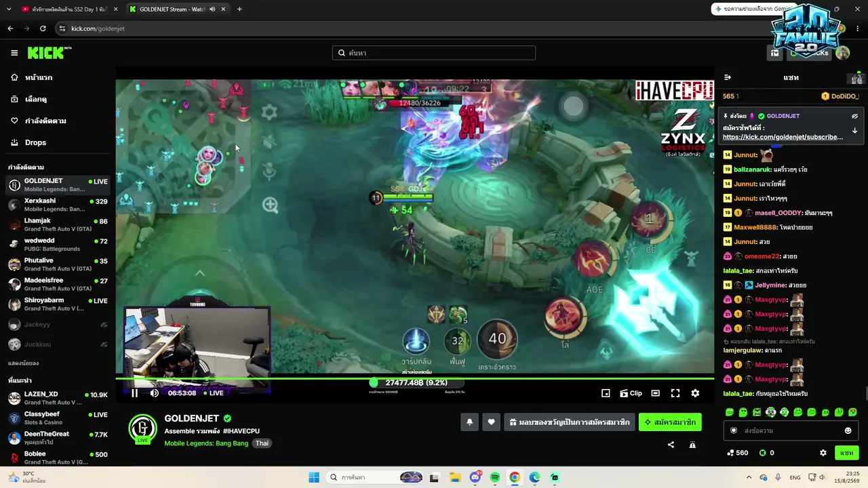
Task: Click the green subscribe button
Action: point(670,422)
